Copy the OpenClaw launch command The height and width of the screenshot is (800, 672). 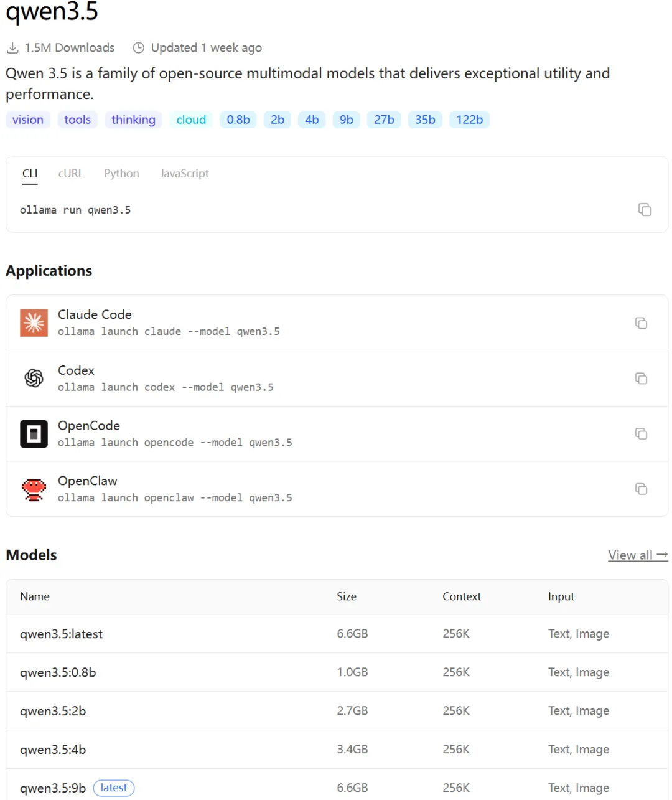[x=641, y=489]
